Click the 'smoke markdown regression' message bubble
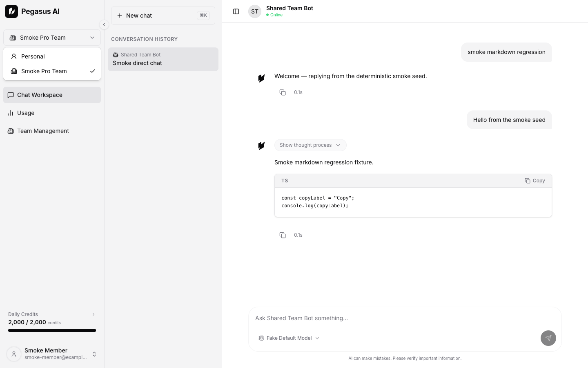This screenshot has width=588, height=368. tap(506, 52)
